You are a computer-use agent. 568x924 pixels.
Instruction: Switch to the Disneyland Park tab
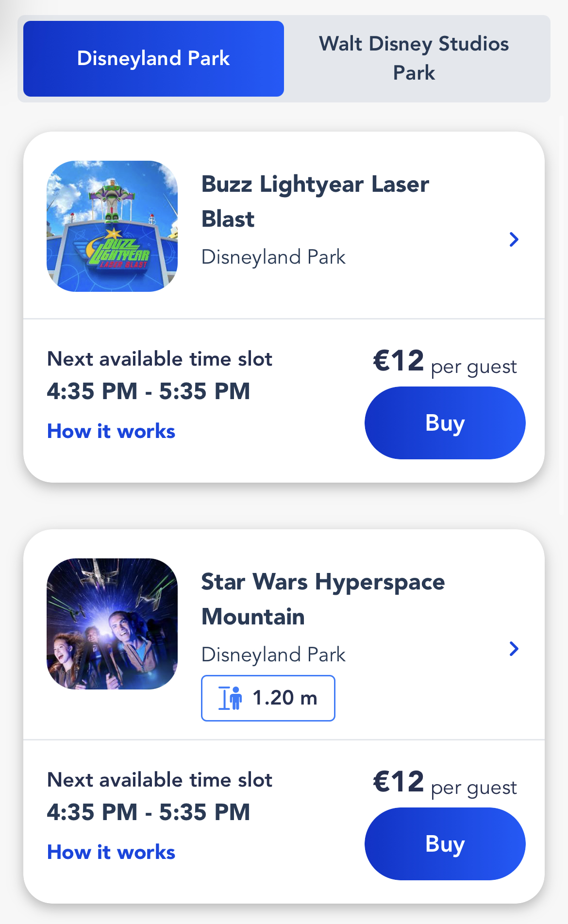pyautogui.click(x=153, y=59)
